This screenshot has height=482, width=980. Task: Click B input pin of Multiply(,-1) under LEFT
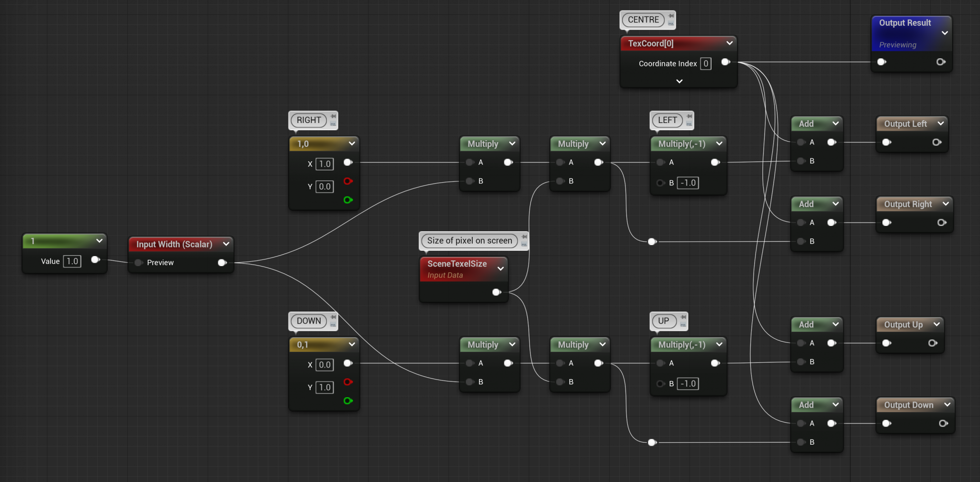coord(660,183)
